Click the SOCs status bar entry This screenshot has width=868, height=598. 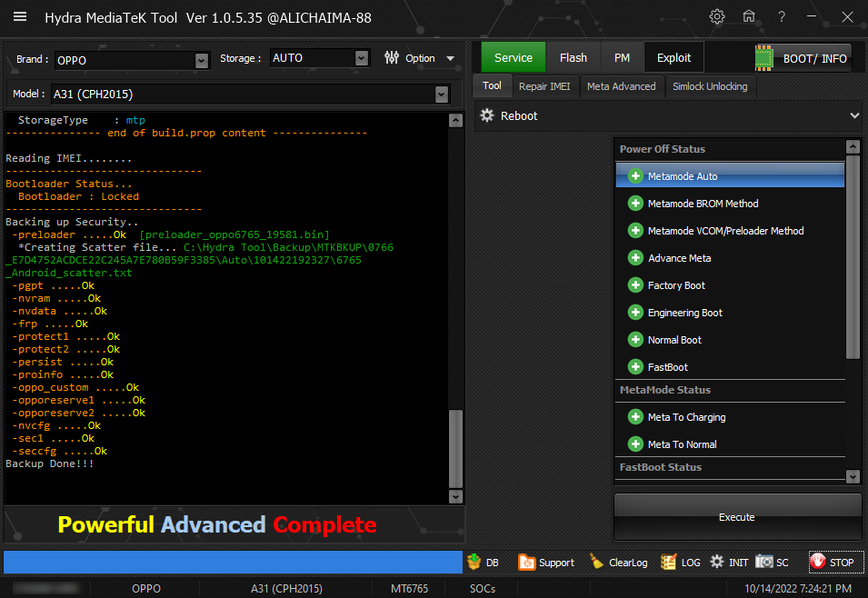pos(482,589)
